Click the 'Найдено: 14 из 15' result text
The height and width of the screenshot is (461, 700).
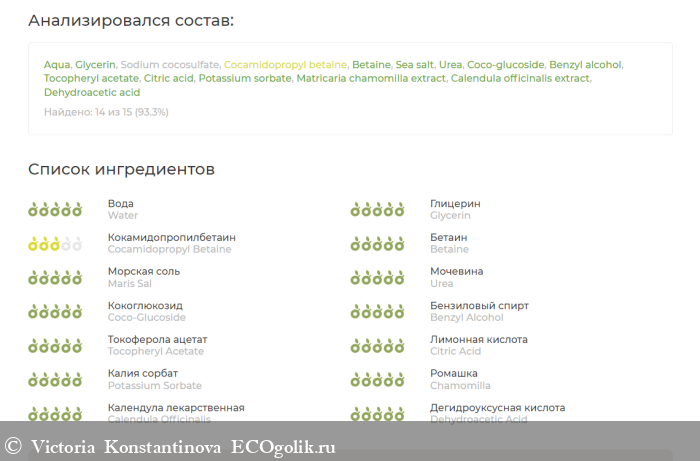[x=106, y=112]
